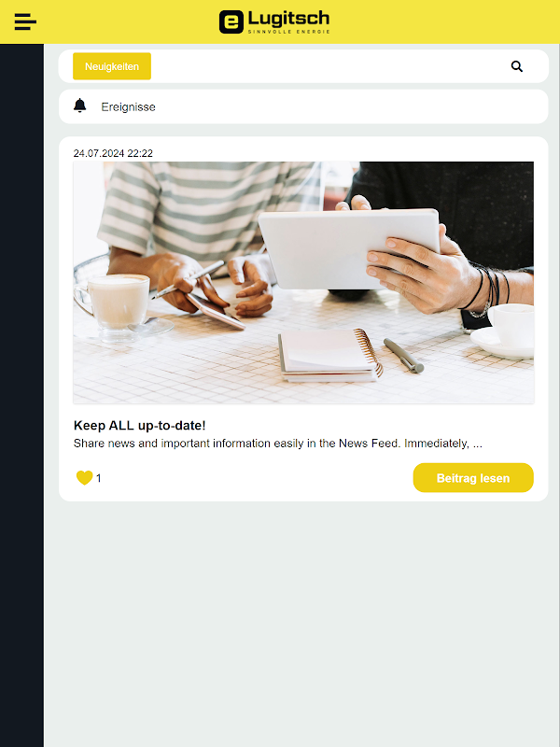Select the Neuigkeiten tab
560x747 pixels.
click(112, 66)
